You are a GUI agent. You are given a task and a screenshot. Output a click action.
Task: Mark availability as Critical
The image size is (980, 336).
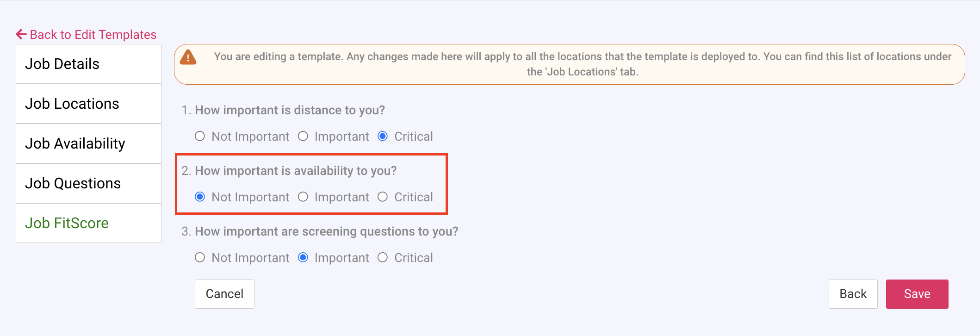383,197
